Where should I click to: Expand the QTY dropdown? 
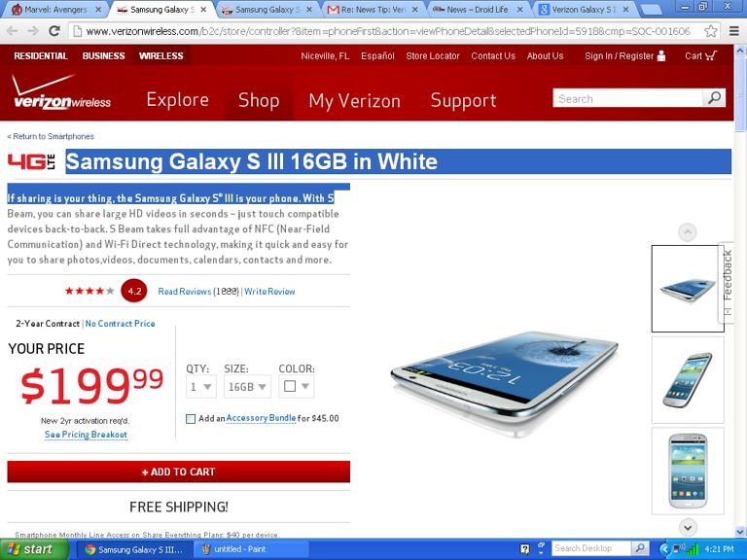coord(201,387)
